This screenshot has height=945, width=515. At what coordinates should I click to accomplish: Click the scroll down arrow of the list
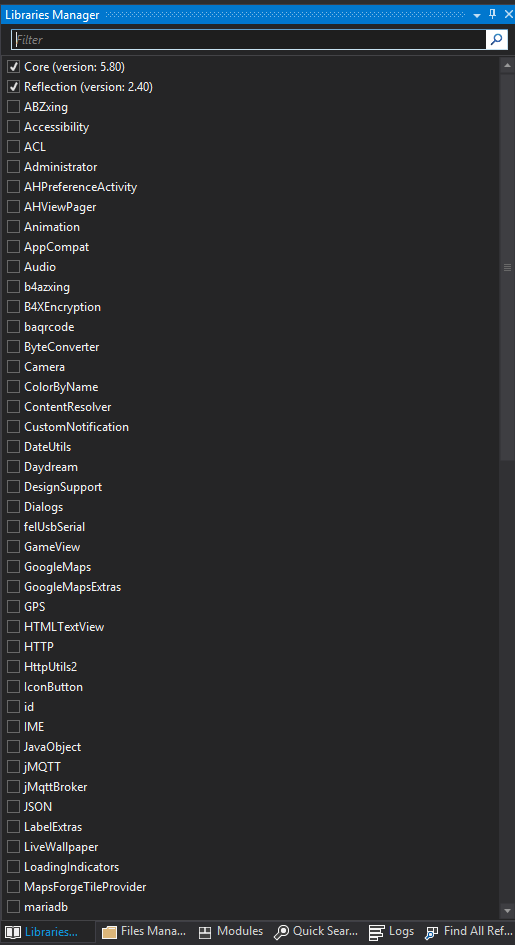click(507, 909)
